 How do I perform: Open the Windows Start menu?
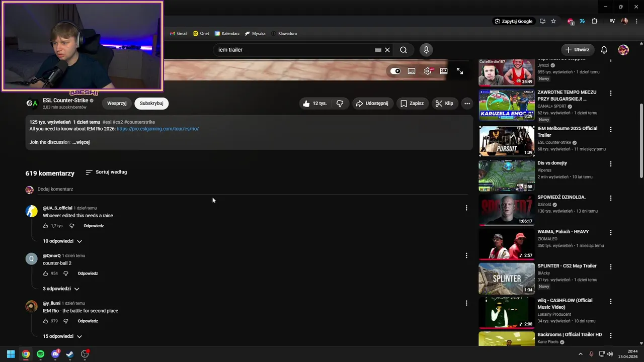11,354
